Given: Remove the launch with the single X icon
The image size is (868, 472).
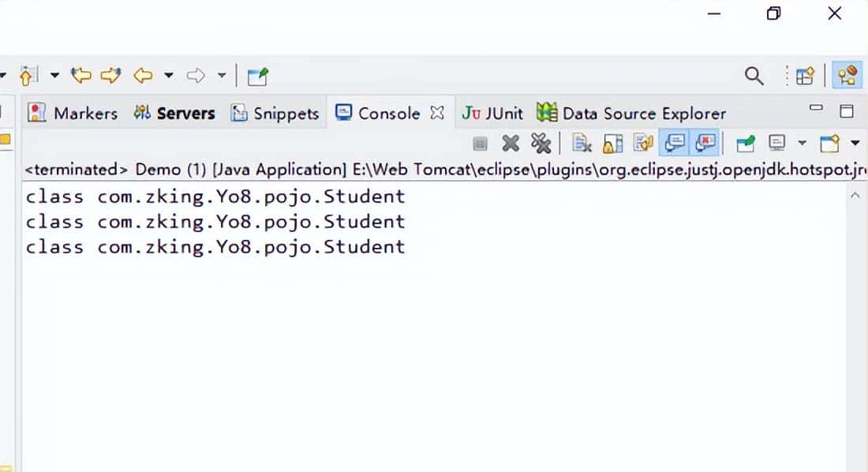Looking at the screenshot, I should [511, 144].
